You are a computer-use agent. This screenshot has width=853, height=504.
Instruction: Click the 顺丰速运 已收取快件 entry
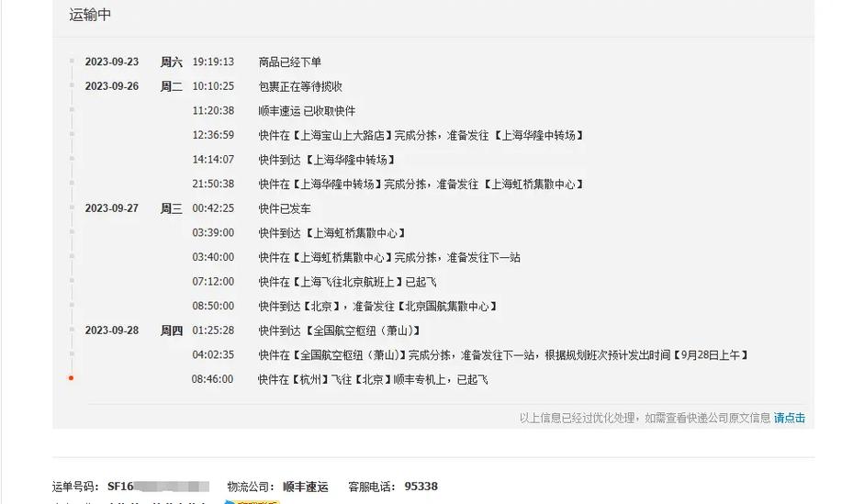(307, 111)
